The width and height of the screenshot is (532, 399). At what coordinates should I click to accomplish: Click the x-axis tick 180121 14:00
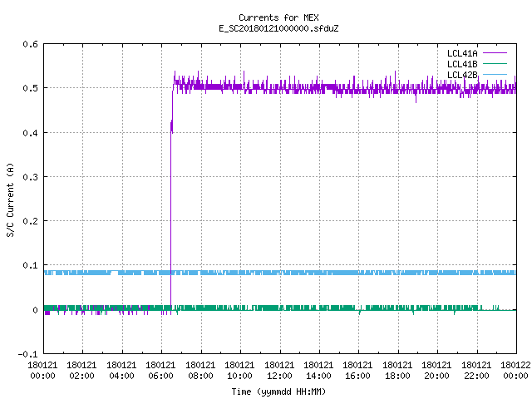coord(318,371)
